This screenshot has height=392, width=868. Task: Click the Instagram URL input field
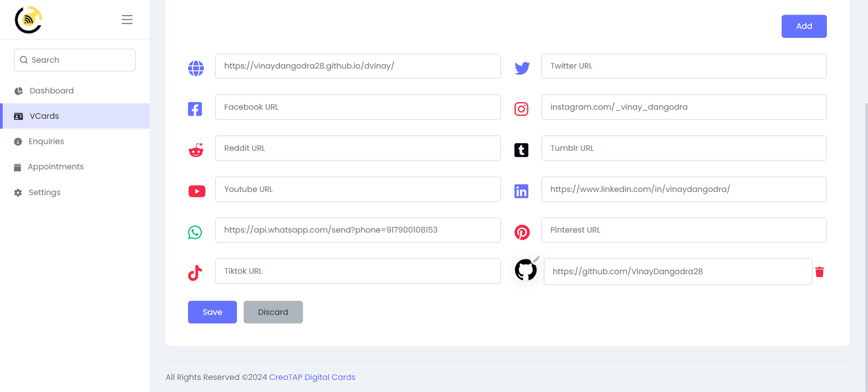point(684,107)
